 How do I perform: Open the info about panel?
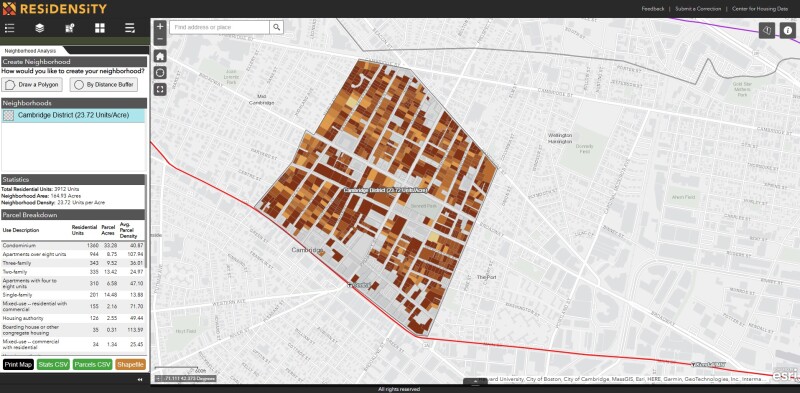[x=788, y=30]
